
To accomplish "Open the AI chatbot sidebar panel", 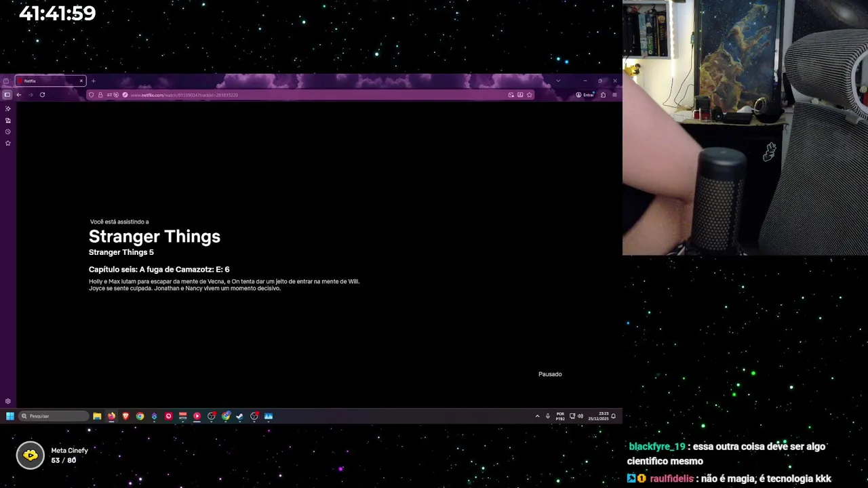I will click(x=8, y=109).
